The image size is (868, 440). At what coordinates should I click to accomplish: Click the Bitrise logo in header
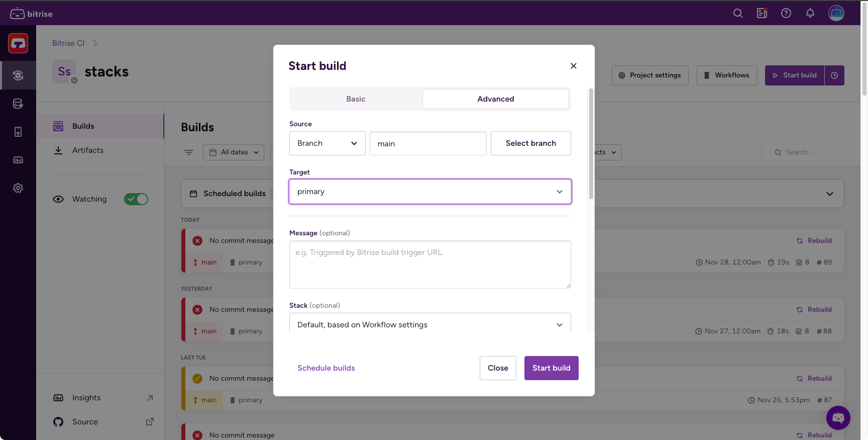[x=31, y=14]
